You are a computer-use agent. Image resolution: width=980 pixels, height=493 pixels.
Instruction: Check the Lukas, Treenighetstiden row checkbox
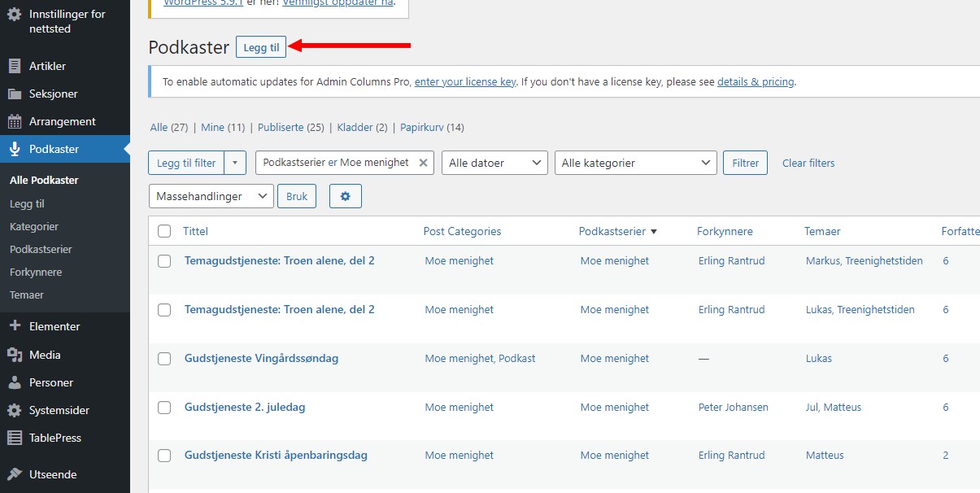click(164, 310)
